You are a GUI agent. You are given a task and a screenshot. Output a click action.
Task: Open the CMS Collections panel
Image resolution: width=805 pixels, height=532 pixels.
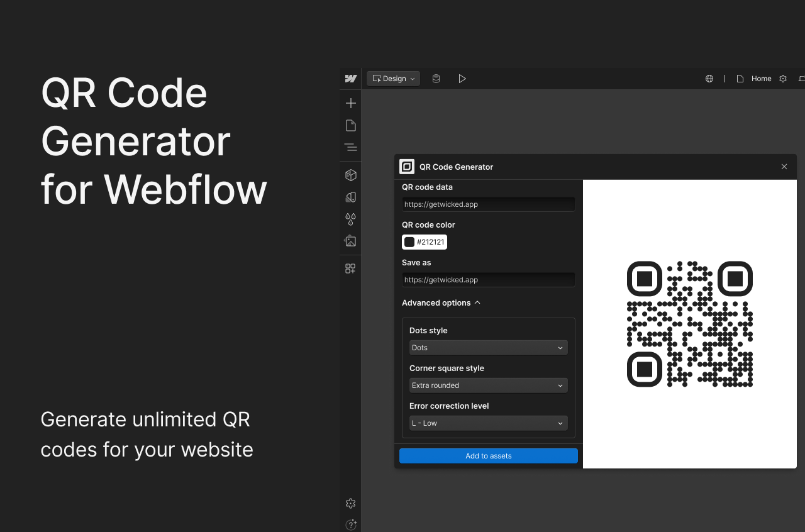point(436,78)
